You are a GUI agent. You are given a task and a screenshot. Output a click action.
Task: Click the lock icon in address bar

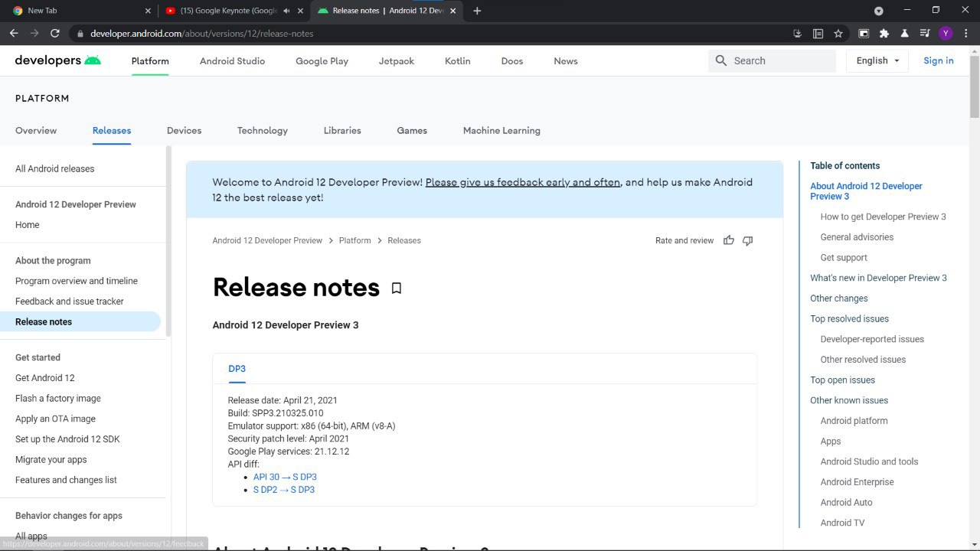point(80,34)
